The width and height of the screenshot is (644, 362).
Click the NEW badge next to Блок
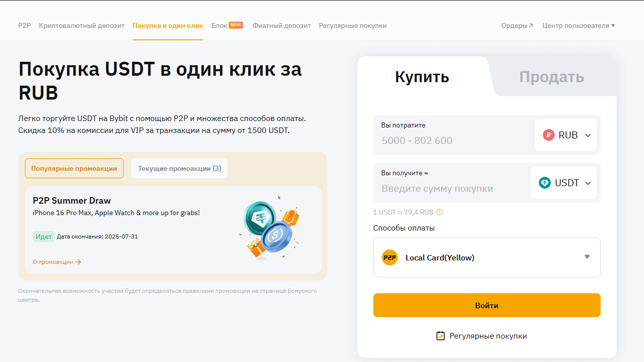coord(236,25)
